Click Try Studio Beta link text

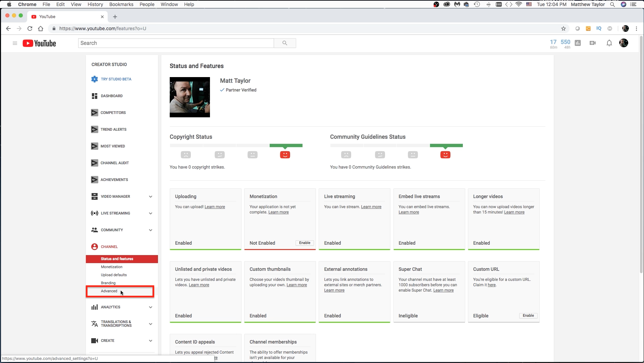116,79
